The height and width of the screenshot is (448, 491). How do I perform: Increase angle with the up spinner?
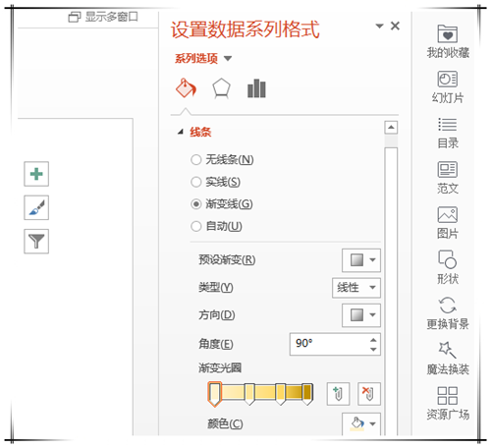coord(373,340)
